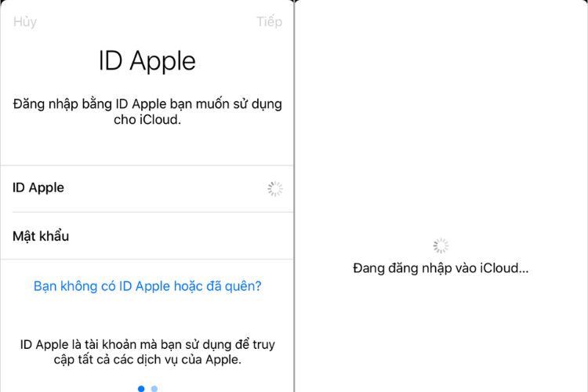Screen dimensions: 588x392
Task: Tap the Hủy cancel button
Action: [25, 22]
